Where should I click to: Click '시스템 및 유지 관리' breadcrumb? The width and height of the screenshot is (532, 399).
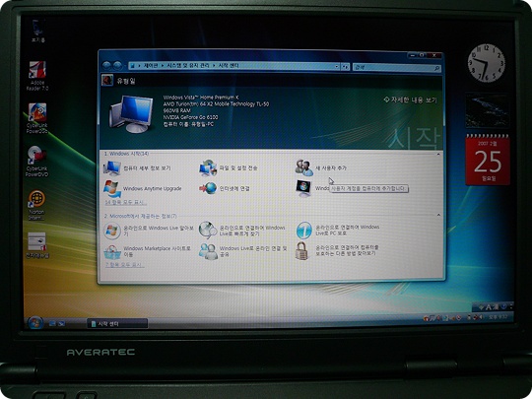tap(188, 65)
